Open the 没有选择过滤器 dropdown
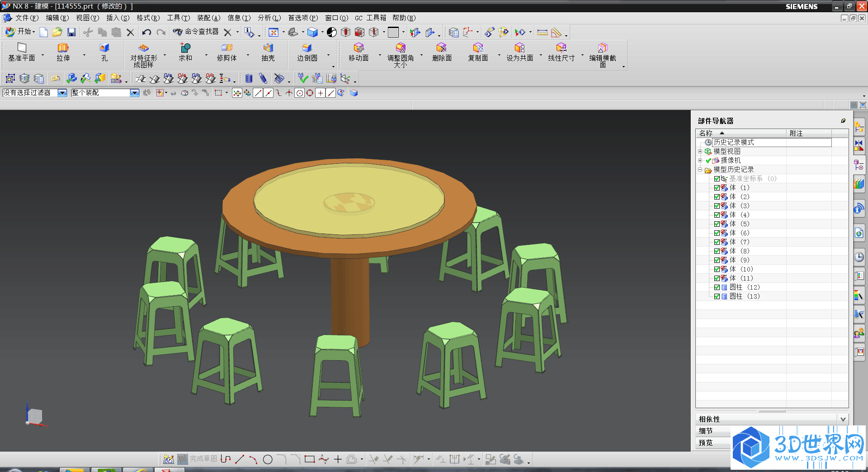The height and width of the screenshot is (472, 868). (x=62, y=93)
